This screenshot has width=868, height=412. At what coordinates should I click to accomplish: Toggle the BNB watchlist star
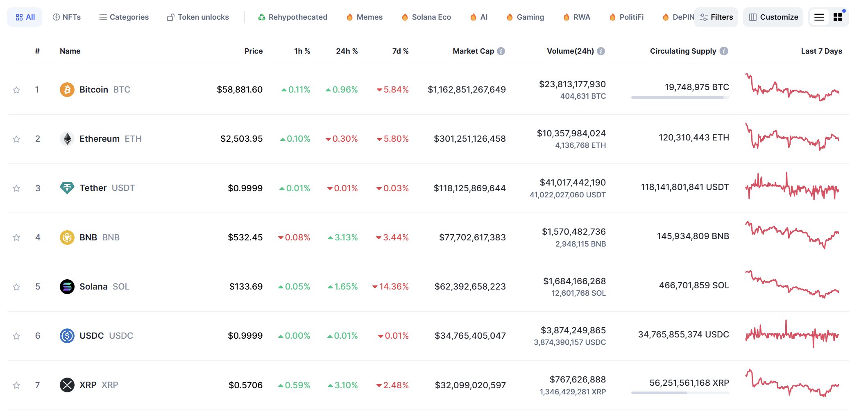pos(16,237)
